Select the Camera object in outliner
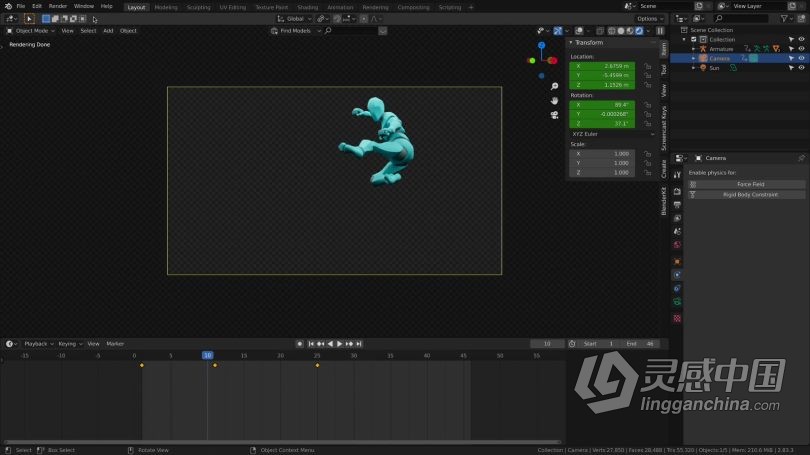Image resolution: width=810 pixels, height=455 pixels. point(719,58)
